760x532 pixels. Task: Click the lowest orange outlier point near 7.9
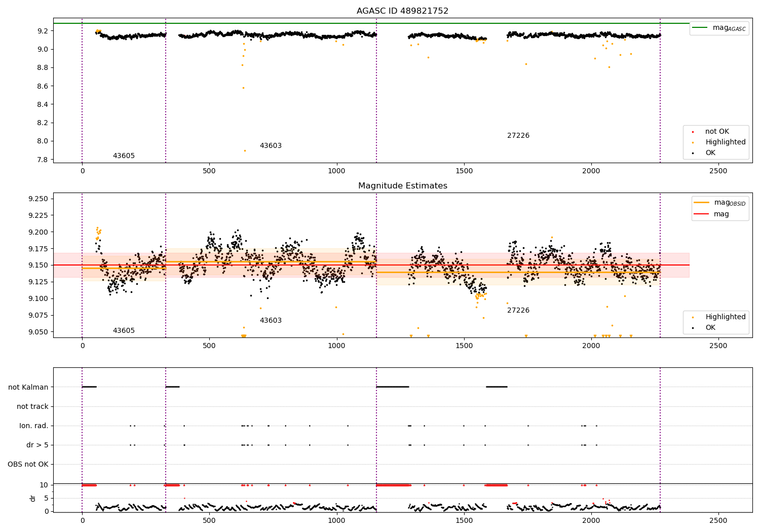pyautogui.click(x=245, y=150)
